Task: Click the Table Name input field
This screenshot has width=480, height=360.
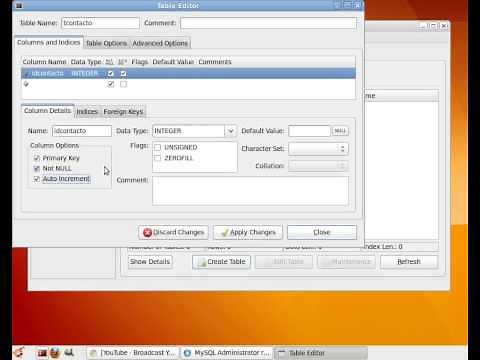Action: pos(100,23)
